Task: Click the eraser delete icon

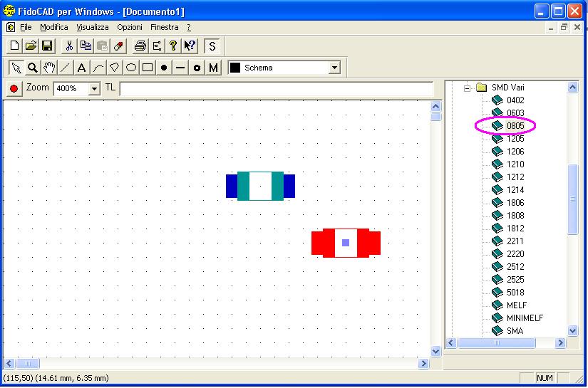Action: coord(118,46)
